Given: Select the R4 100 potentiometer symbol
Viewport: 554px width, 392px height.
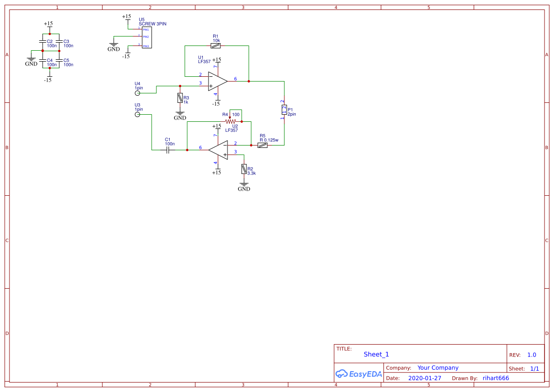Looking at the screenshot, I should (x=230, y=120).
